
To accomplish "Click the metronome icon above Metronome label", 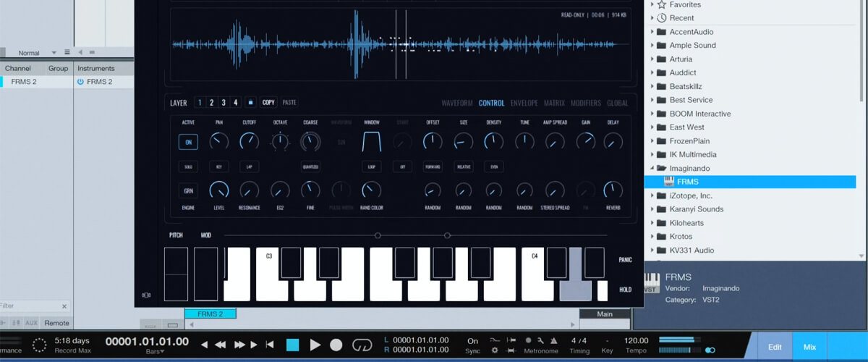I will (553, 340).
